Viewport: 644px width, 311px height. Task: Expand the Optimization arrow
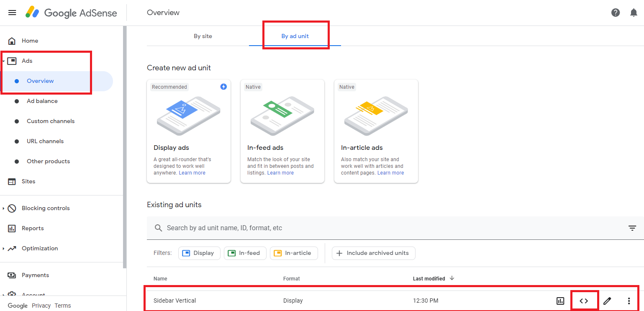3,248
